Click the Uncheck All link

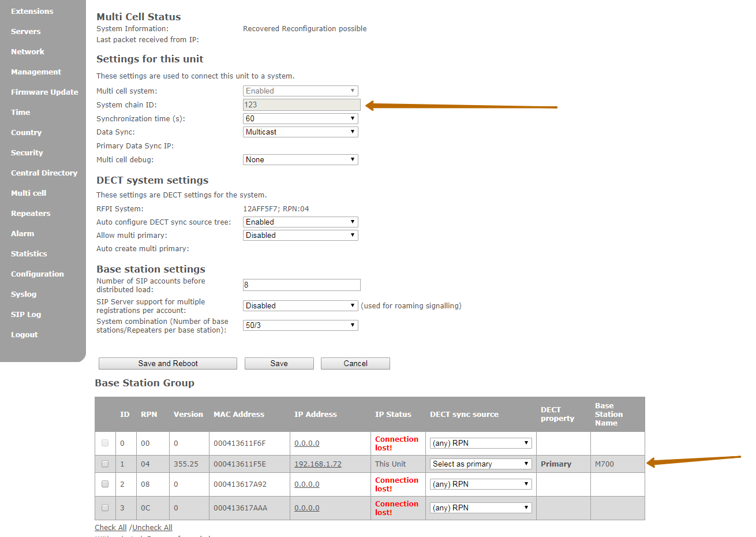pos(152,527)
